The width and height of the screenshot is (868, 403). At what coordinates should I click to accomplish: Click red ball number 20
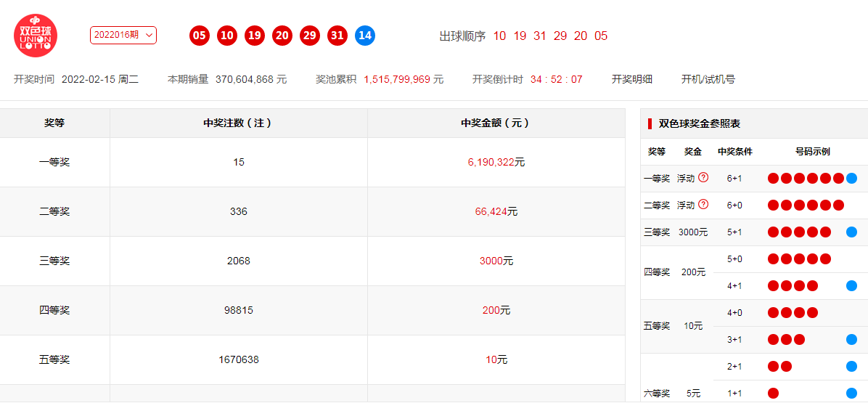(x=282, y=36)
